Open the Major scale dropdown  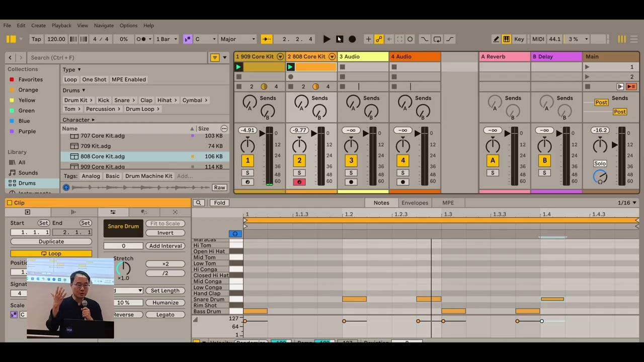238,39
